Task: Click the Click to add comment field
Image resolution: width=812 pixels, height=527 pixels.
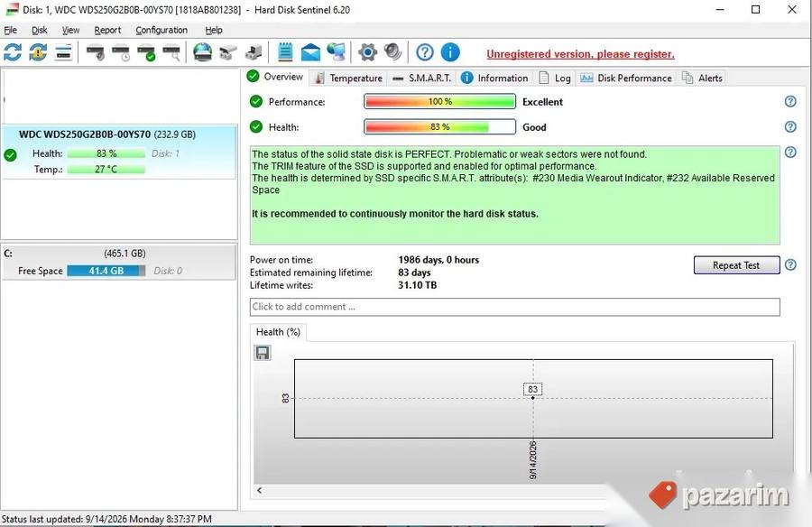Action: (515, 307)
